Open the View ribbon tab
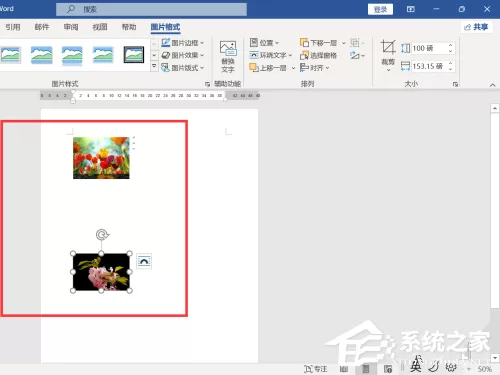The image size is (500, 375). click(x=100, y=27)
